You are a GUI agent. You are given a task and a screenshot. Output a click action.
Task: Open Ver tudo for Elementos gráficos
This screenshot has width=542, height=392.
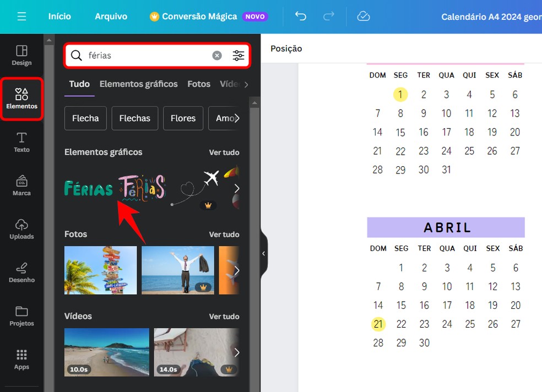(224, 152)
